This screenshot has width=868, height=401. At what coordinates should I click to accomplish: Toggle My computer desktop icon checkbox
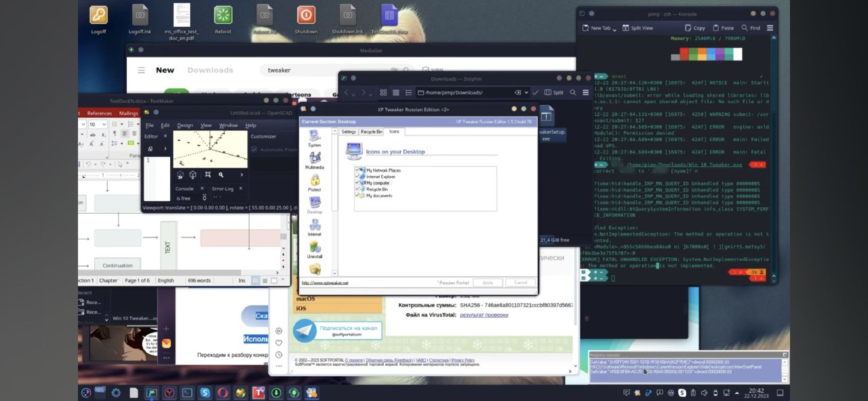pyautogui.click(x=358, y=183)
